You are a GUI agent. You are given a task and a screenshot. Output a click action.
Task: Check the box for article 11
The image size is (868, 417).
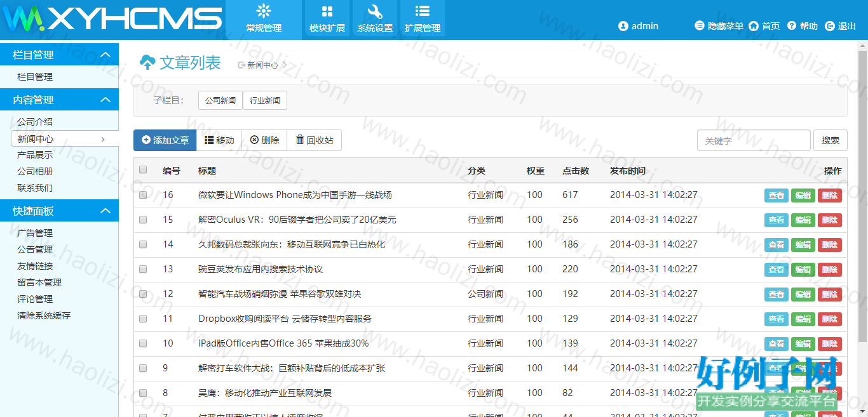click(x=143, y=319)
